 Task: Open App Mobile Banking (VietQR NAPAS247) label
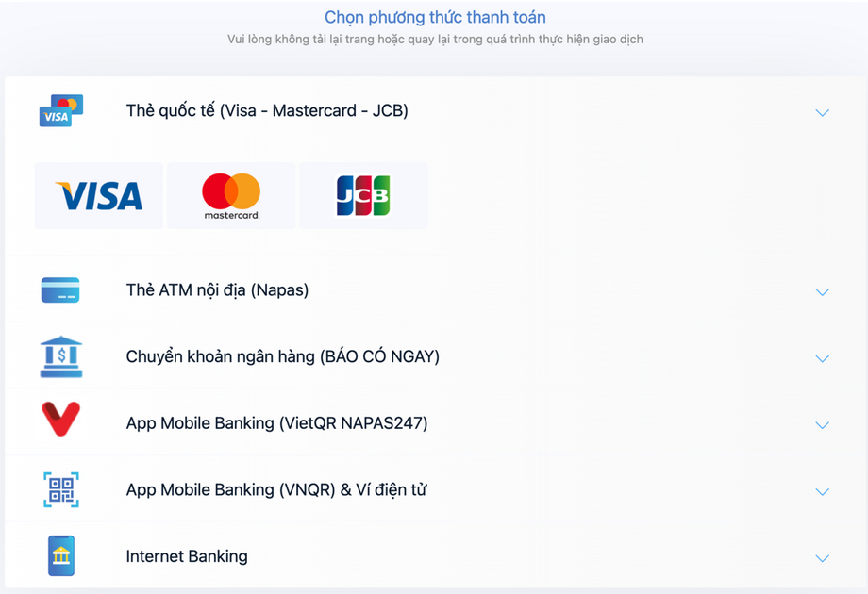click(276, 423)
